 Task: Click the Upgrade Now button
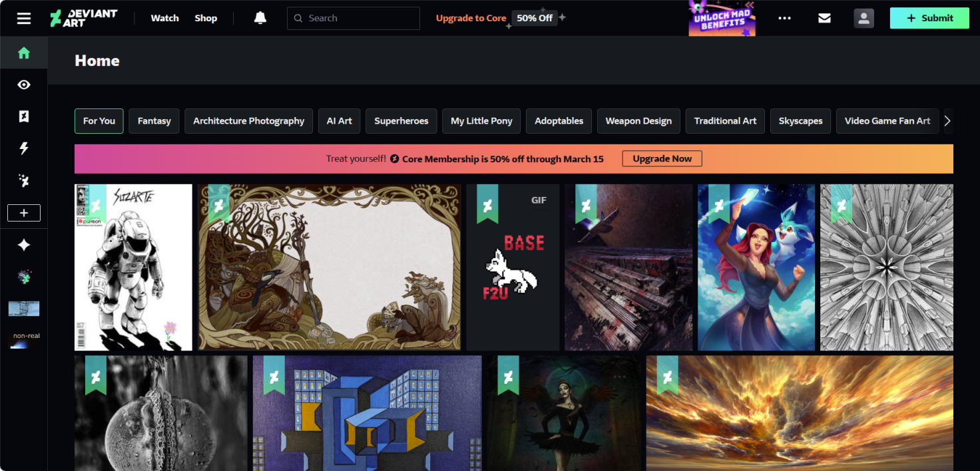click(662, 159)
